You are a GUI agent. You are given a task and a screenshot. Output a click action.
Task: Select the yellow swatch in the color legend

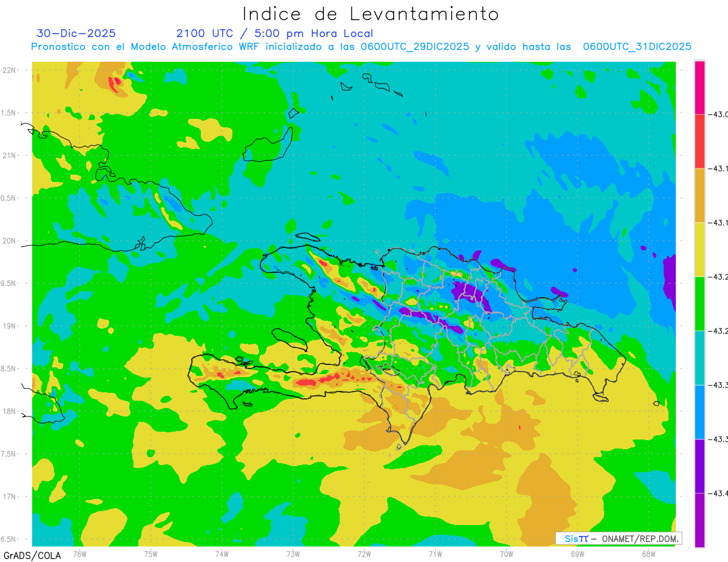coord(699,249)
